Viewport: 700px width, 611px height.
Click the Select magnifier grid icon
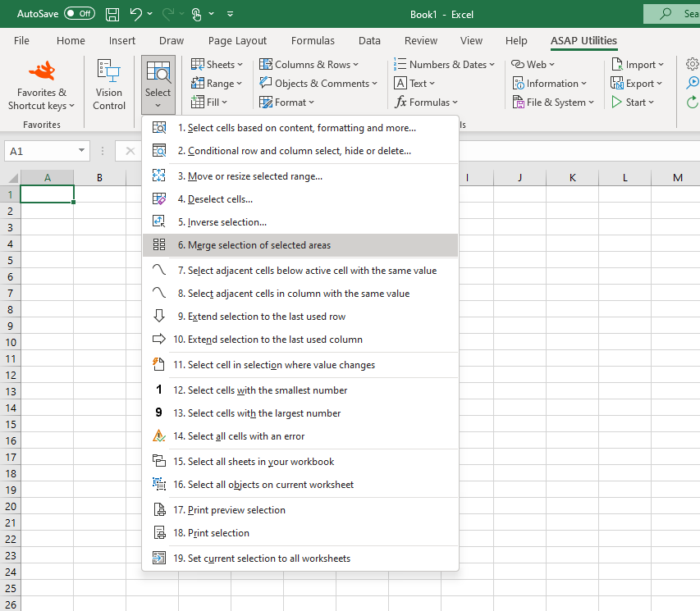point(158,71)
